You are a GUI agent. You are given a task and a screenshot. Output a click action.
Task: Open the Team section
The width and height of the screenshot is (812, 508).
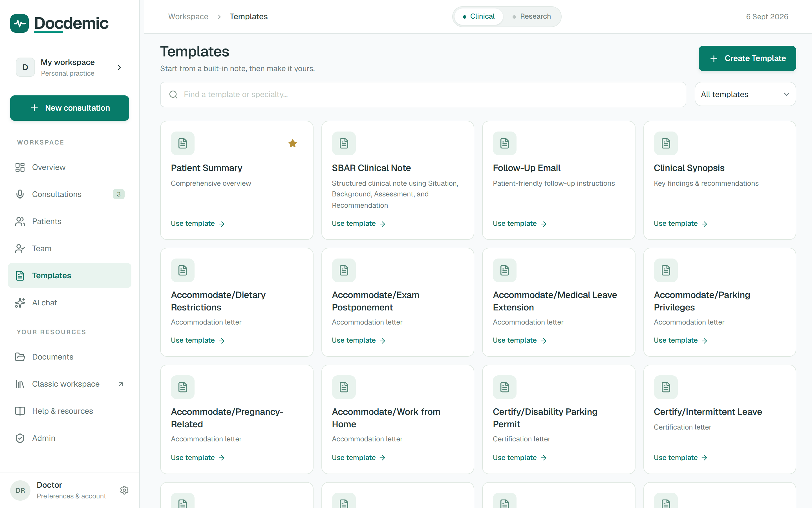click(x=69, y=249)
